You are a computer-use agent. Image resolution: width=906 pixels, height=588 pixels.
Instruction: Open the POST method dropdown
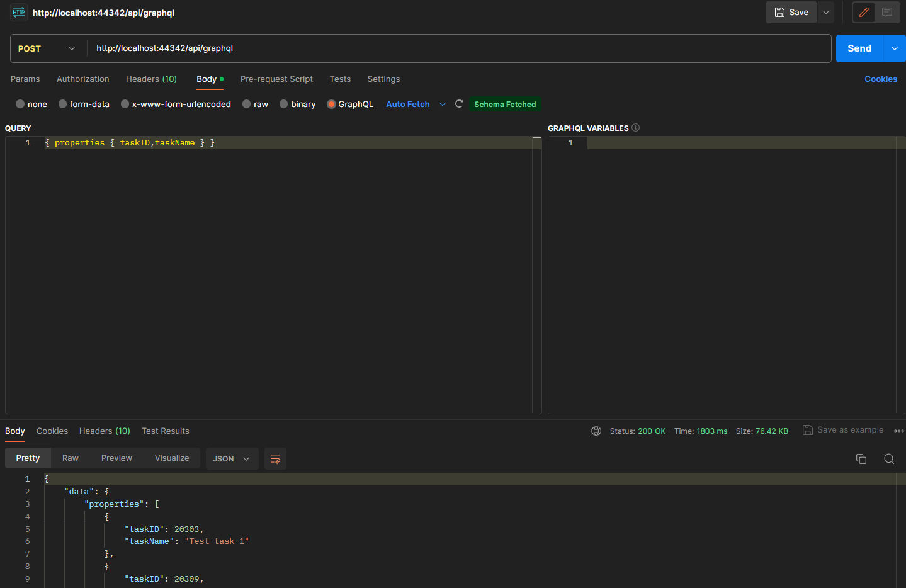click(47, 48)
